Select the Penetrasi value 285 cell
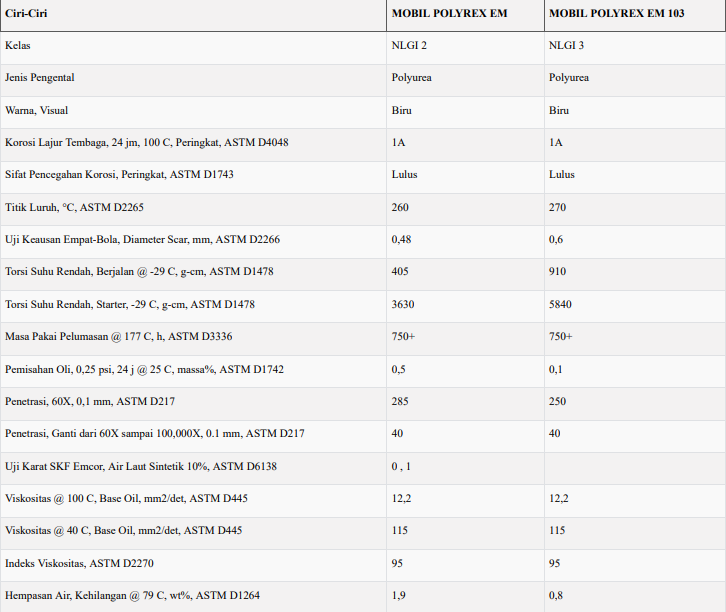 400,401
